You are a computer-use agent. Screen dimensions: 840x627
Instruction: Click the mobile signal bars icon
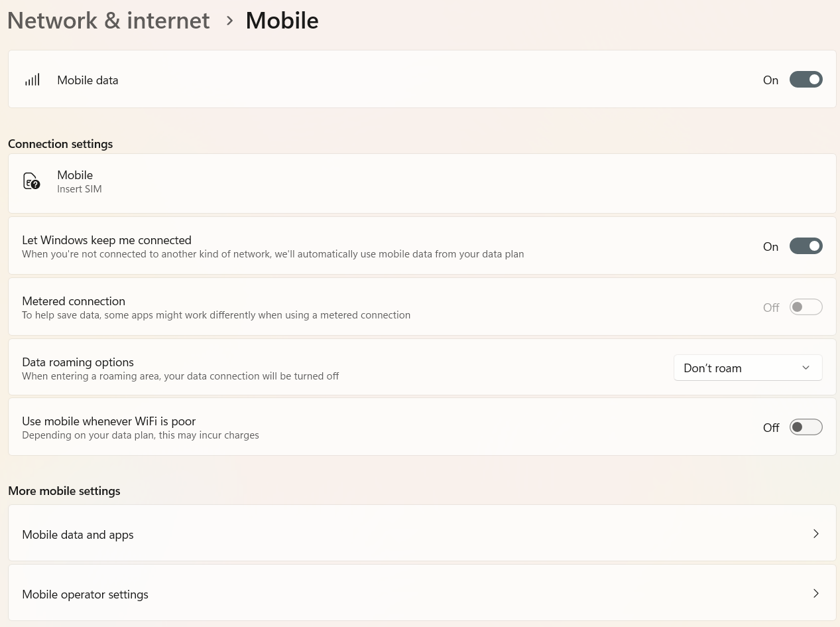pyautogui.click(x=32, y=80)
